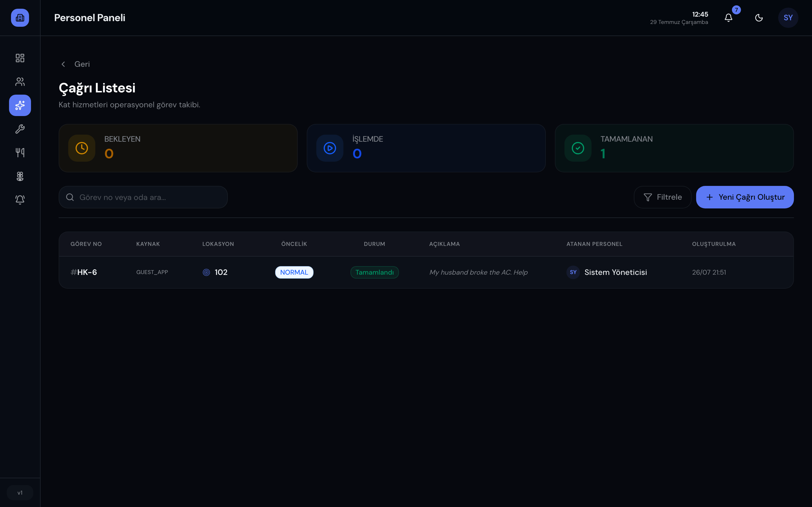The image size is (812, 507).
Task: Click the hotel logo icon at top
Action: [x=20, y=17]
